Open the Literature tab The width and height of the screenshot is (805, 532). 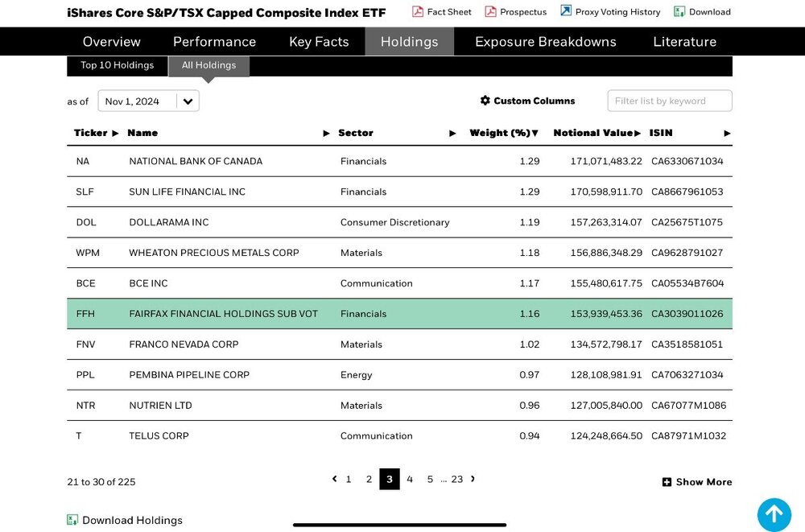[684, 42]
